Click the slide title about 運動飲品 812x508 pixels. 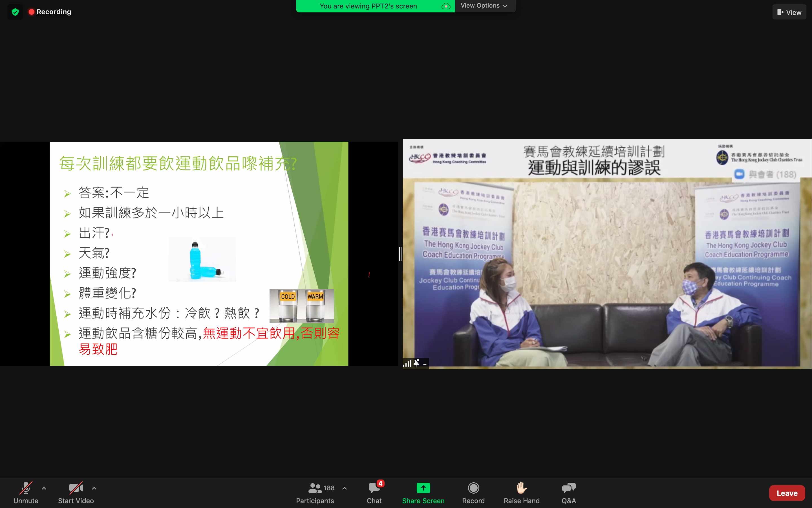coord(178,164)
